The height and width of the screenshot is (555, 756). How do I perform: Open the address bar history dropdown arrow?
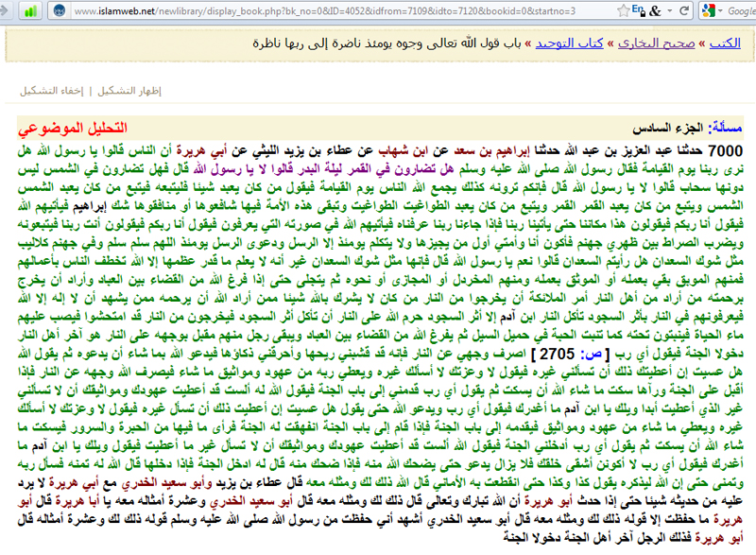(670, 10)
